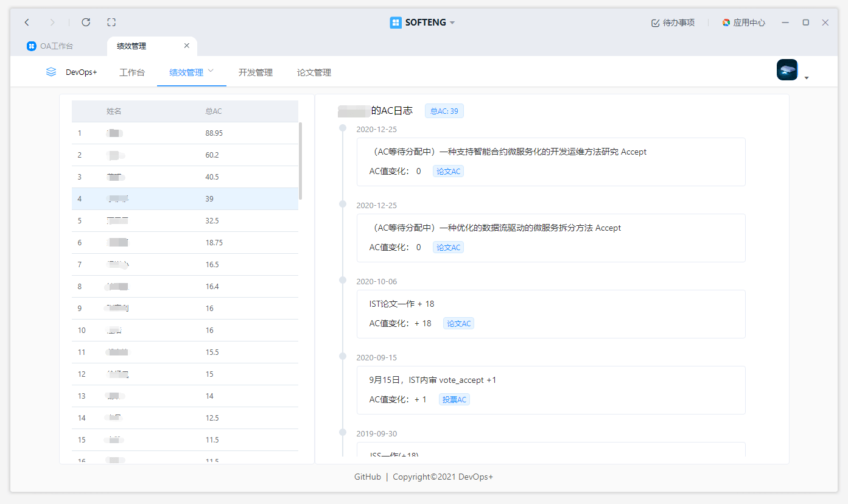The width and height of the screenshot is (848, 504).
Task: Click the 2019-09-30 timeline marker
Action: pyautogui.click(x=343, y=433)
